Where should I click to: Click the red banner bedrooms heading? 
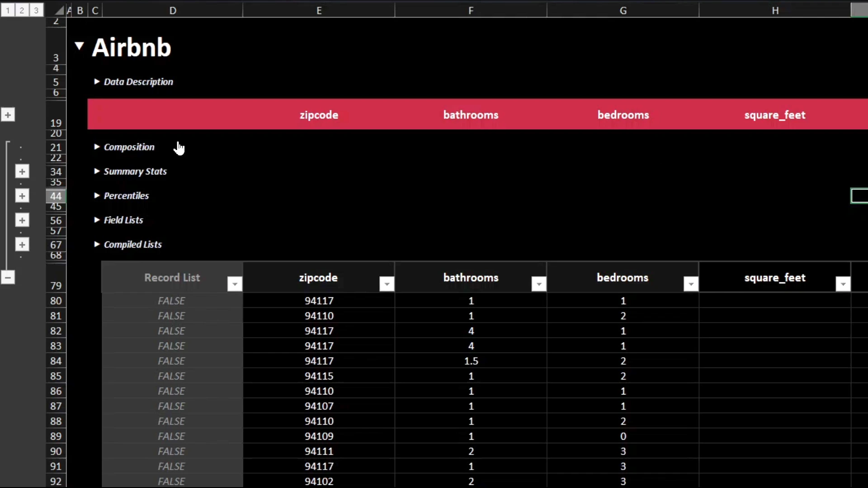(623, 115)
